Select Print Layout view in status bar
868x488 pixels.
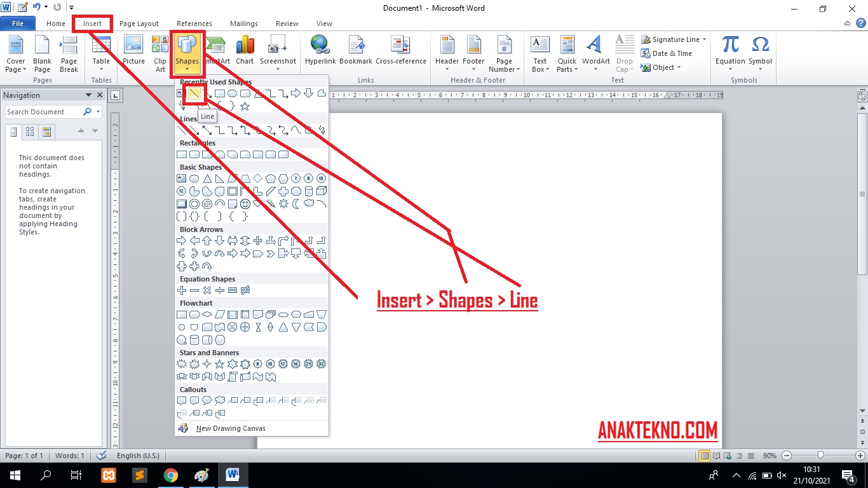click(x=705, y=456)
